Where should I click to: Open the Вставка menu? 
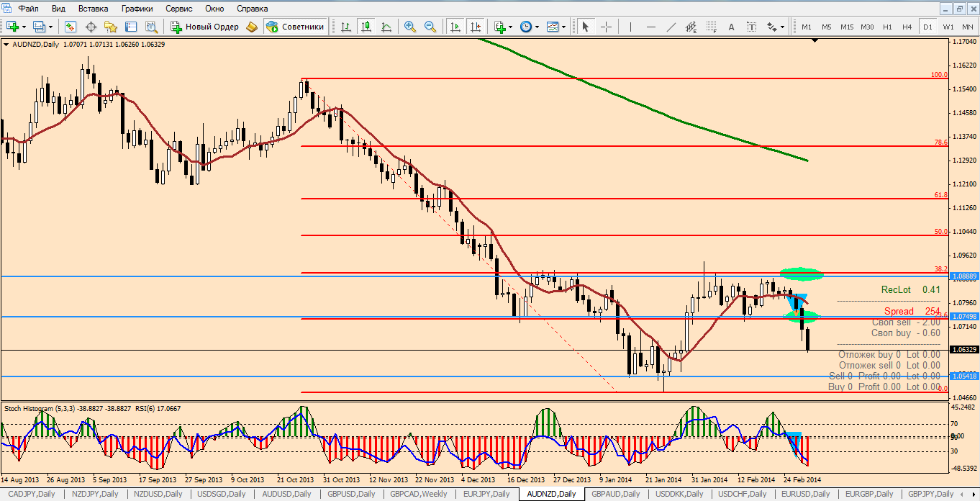(93, 9)
